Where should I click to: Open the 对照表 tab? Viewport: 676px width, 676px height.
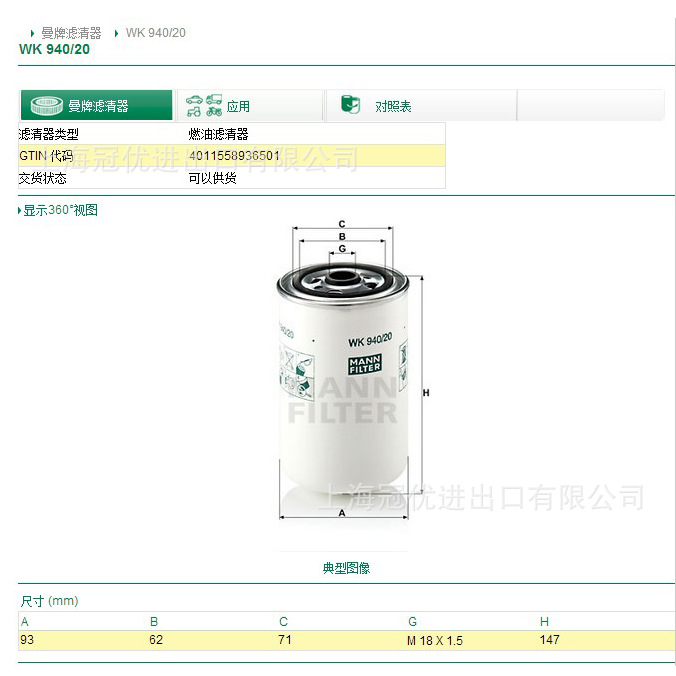click(421, 106)
